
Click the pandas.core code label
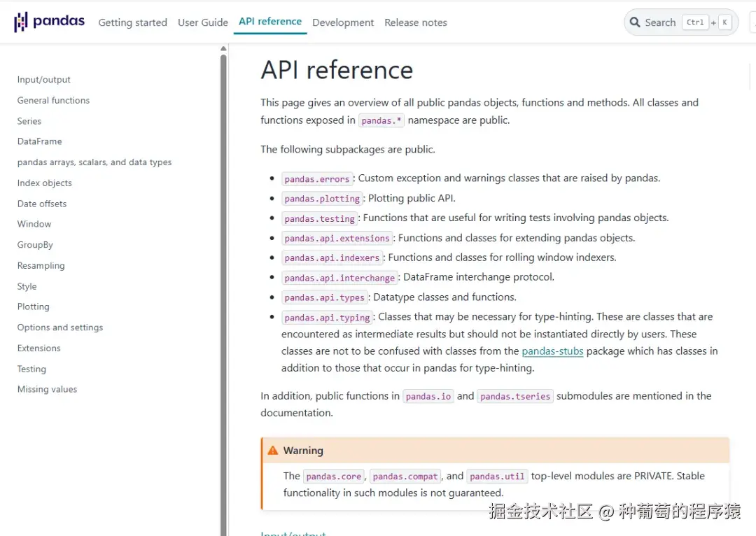point(334,477)
